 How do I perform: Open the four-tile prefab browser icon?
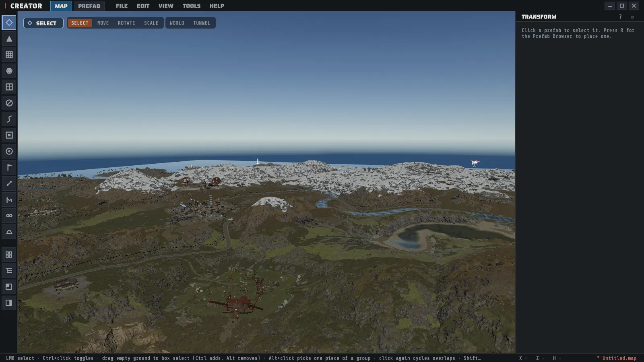click(9, 255)
